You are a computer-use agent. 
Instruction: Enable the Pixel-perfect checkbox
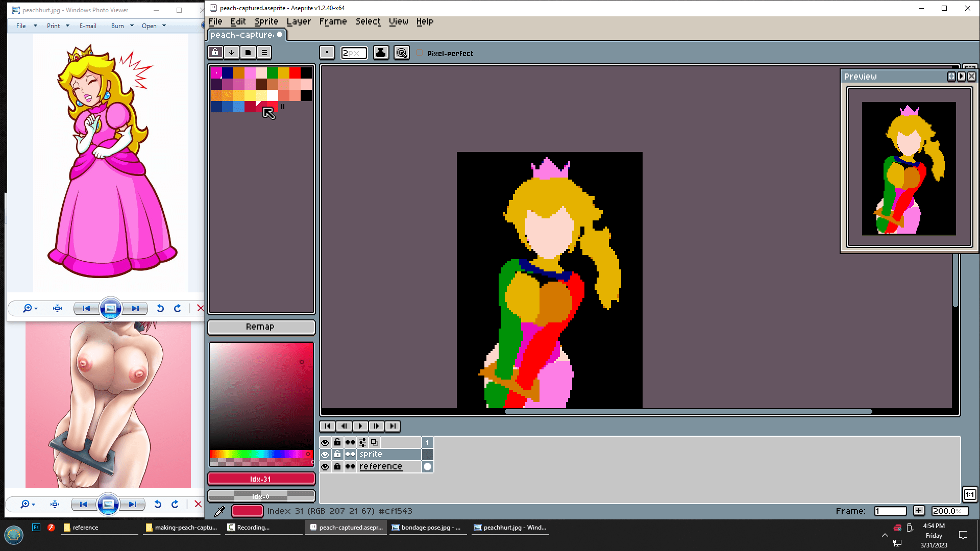(420, 53)
